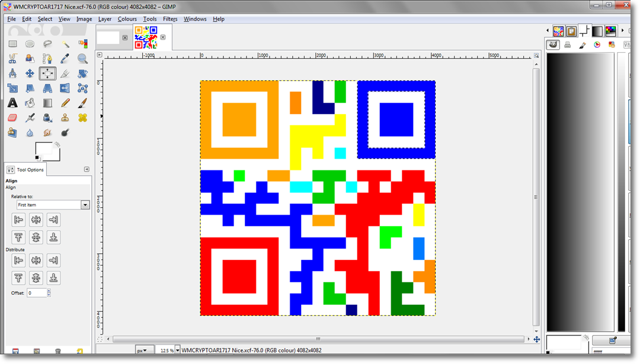Pick the Select by Colour tool
Screen dimensions: 640x364
[x=82, y=44]
